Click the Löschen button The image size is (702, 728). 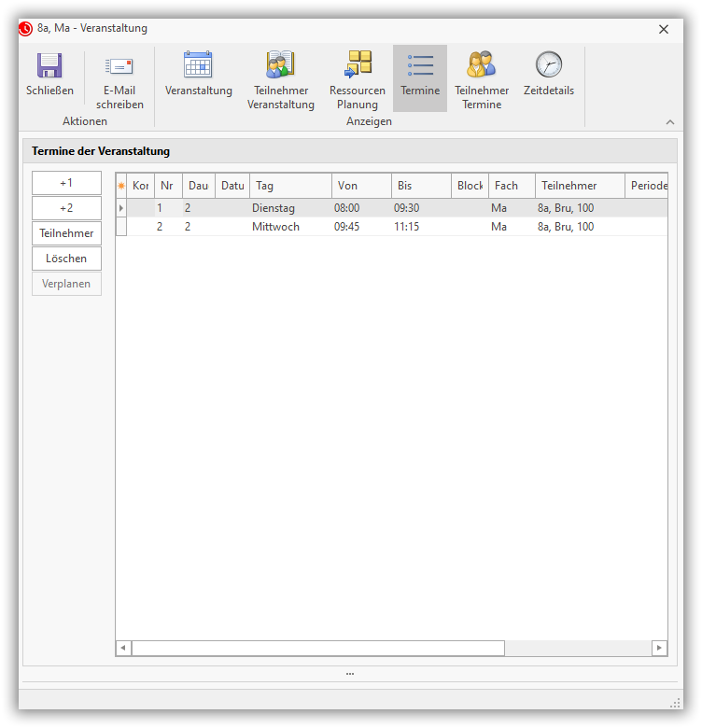point(66,259)
